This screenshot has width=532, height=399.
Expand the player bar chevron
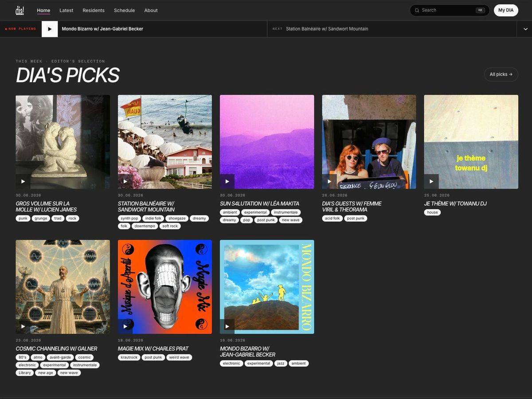tap(525, 29)
